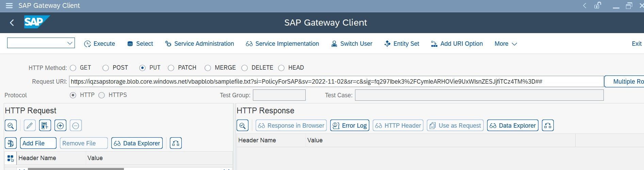Click the magnifier icon in HTTP Request

coord(11,126)
